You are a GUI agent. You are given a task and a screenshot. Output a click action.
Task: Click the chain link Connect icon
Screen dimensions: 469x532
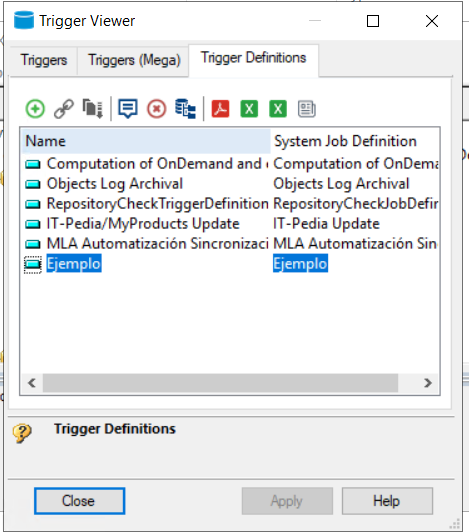click(64, 109)
